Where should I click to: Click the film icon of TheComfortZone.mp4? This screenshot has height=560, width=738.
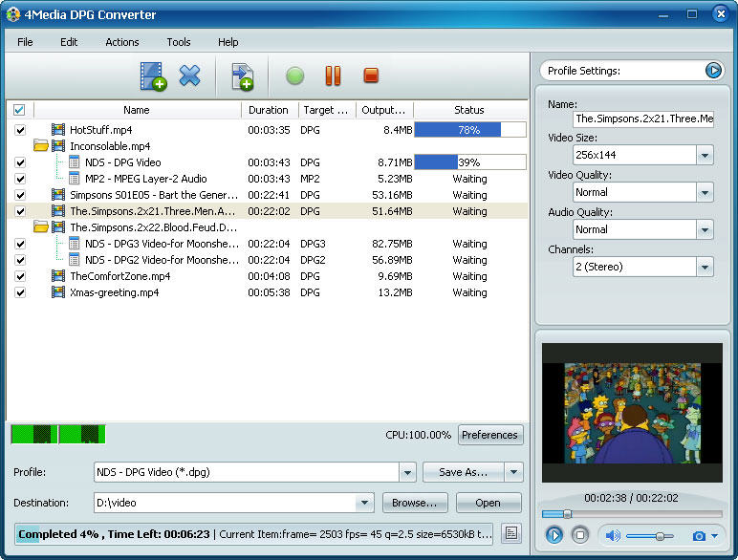pyautogui.click(x=58, y=276)
